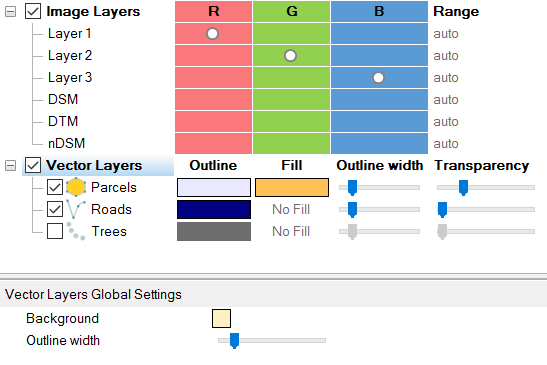Viewport: 547px width, 365px height.
Task: Click the Roads polyline layer icon
Action: tap(76, 209)
